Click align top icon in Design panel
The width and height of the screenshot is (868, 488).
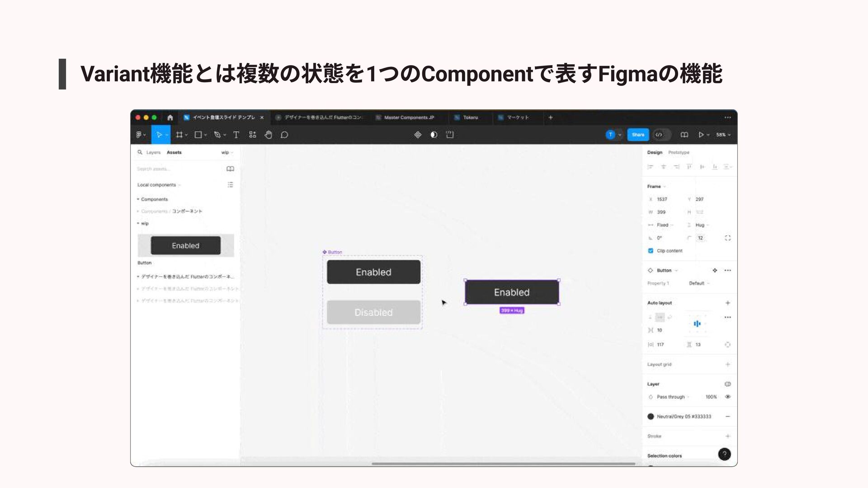coord(689,167)
